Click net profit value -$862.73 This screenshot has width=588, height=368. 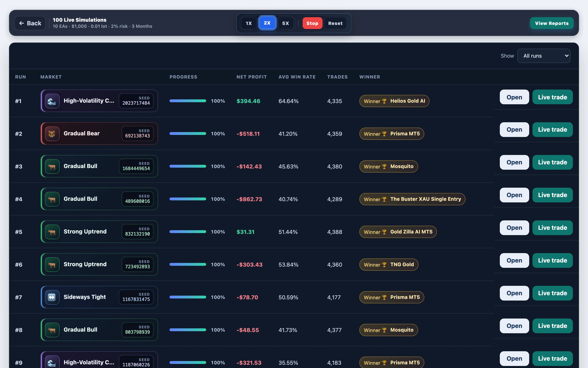click(249, 199)
